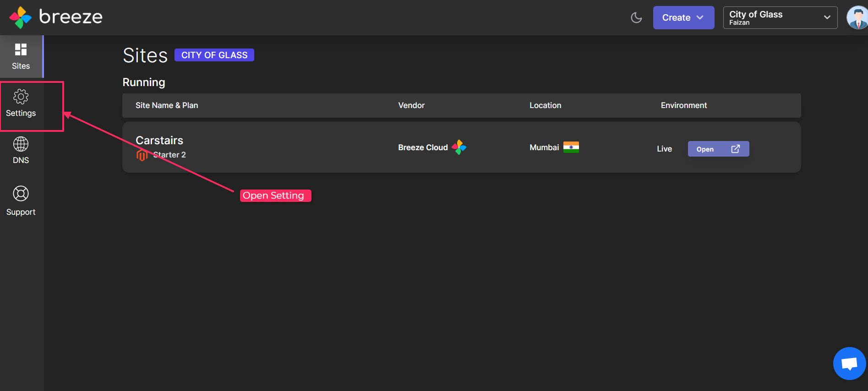The width and height of the screenshot is (868, 391).
Task: Open the Carstairs live site button
Action: (718, 149)
